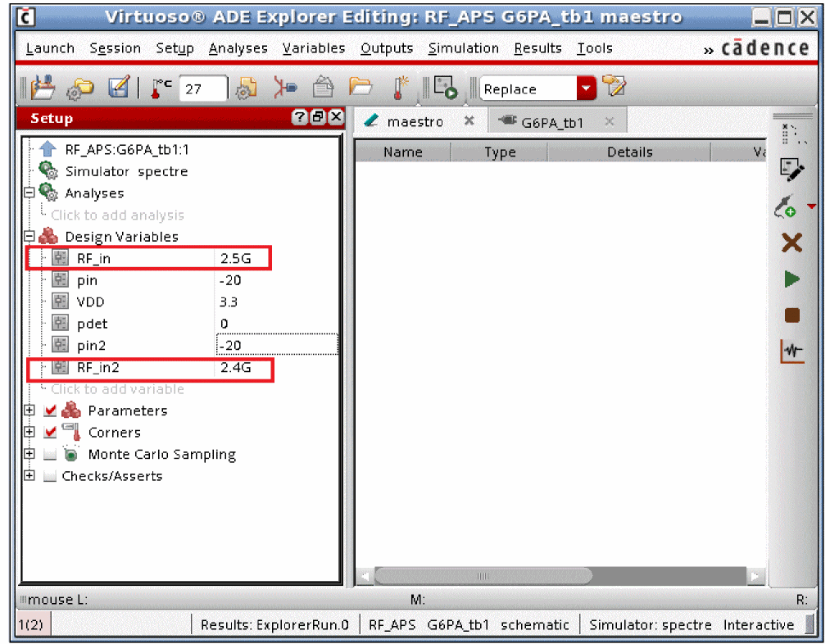Open the Setup menu

(175, 48)
